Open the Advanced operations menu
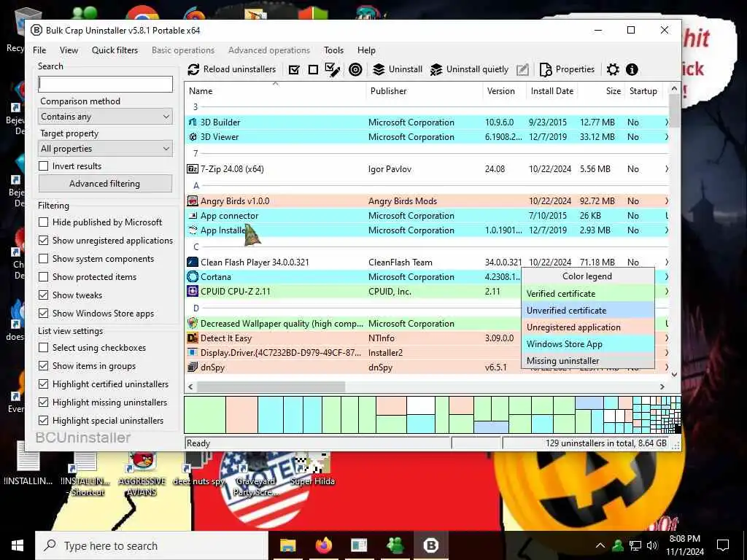 [269, 50]
